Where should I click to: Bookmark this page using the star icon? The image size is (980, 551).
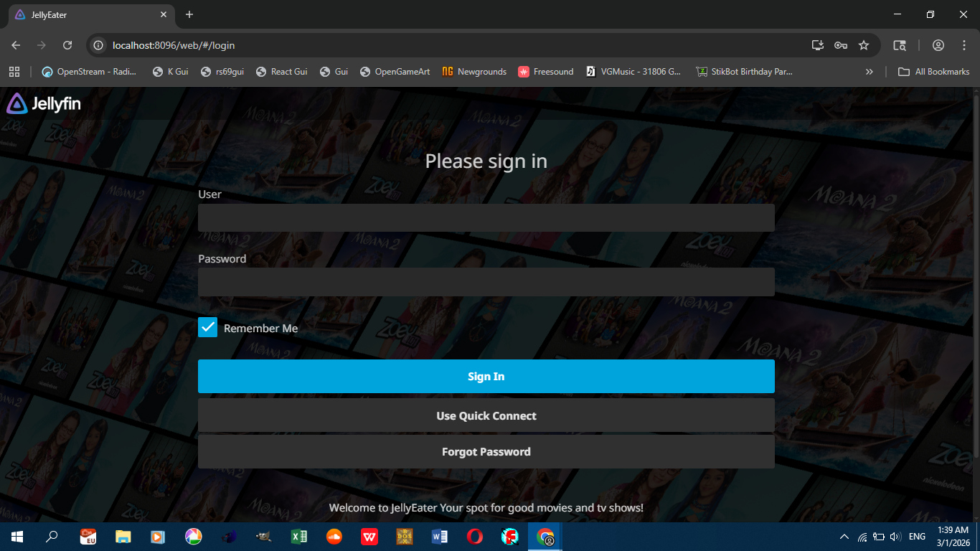[864, 44]
